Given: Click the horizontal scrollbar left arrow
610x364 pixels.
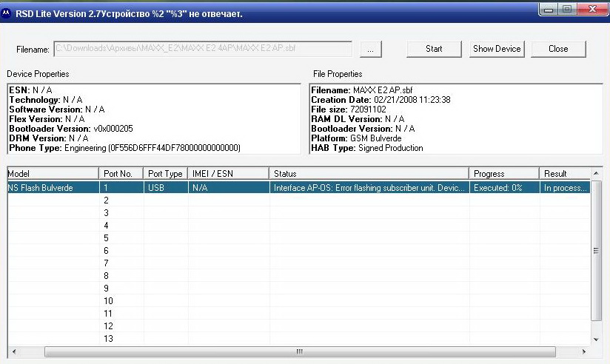Looking at the screenshot, I should [14, 351].
